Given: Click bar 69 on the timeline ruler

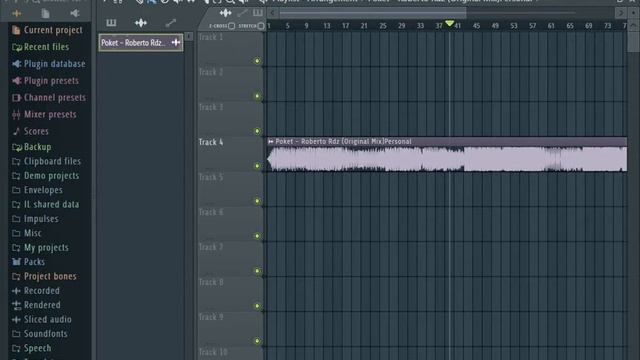Looking at the screenshot, I should click(x=589, y=26).
